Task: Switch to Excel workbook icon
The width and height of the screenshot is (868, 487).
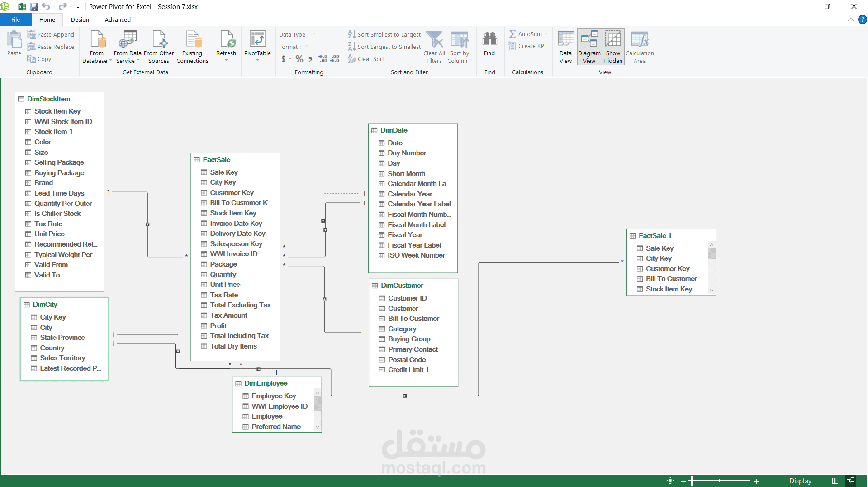Action: (22, 6)
